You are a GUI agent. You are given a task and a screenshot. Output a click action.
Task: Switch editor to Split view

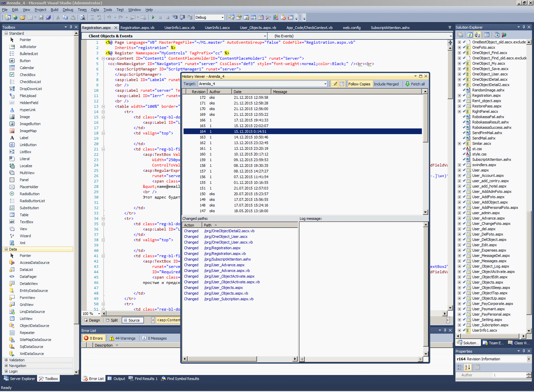[112, 320]
